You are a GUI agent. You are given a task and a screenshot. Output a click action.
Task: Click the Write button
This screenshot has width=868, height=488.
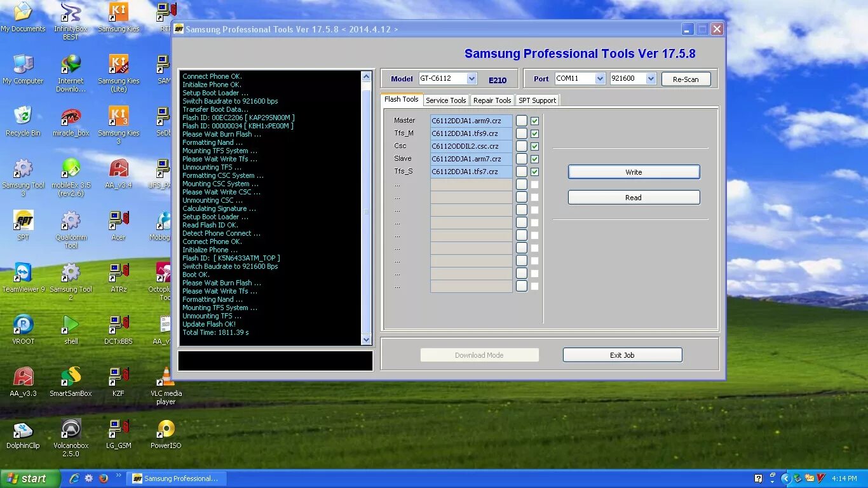(x=634, y=172)
